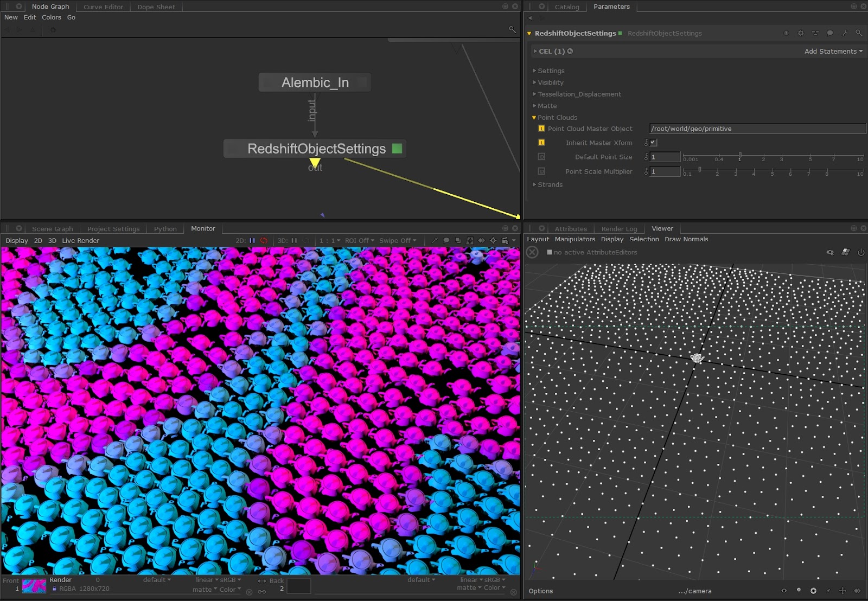Click the power icon in Viewer toolbar
Viewport: 868px width, 601px height.
(860, 252)
